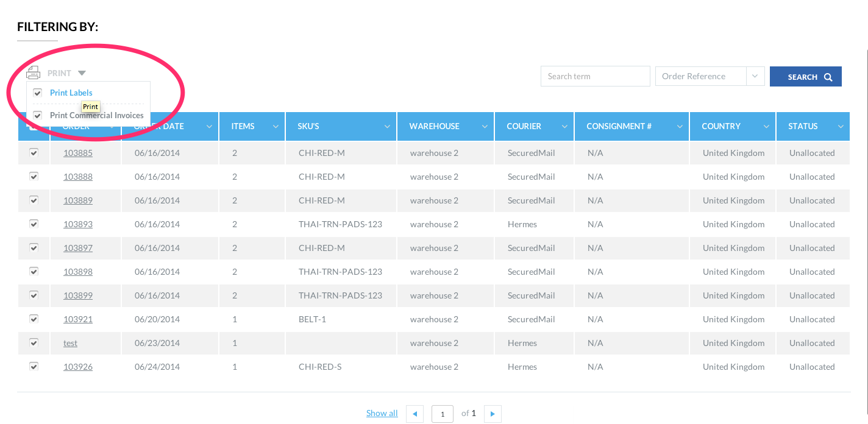This screenshot has height=424, width=868.
Task: Click the printer icon next to PRINT
Action: click(34, 72)
